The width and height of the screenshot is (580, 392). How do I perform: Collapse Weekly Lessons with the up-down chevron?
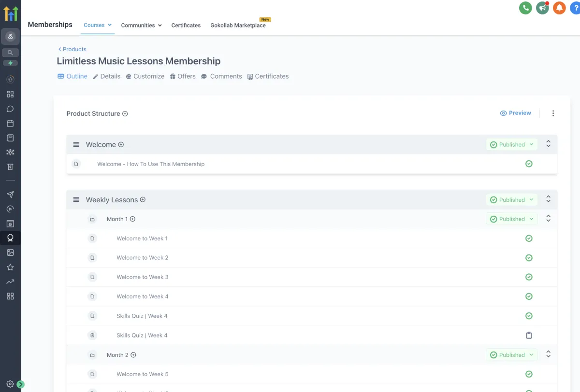tap(548, 199)
